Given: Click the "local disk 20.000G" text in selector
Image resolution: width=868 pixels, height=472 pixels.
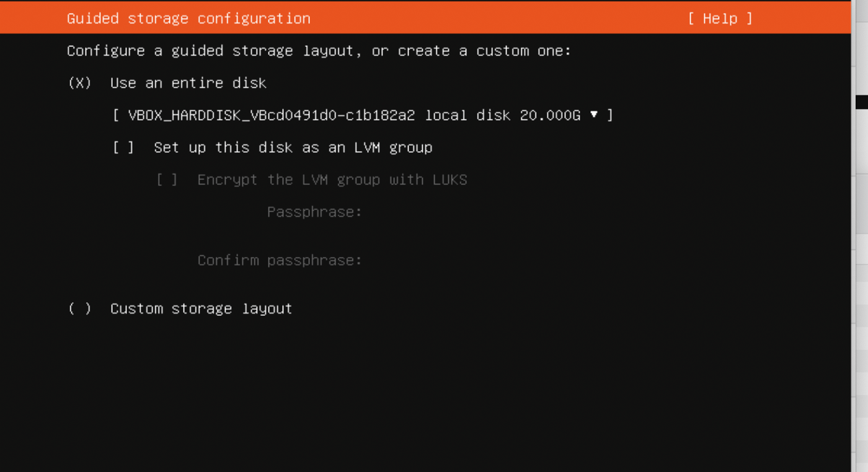Looking at the screenshot, I should pyautogui.click(x=502, y=115).
